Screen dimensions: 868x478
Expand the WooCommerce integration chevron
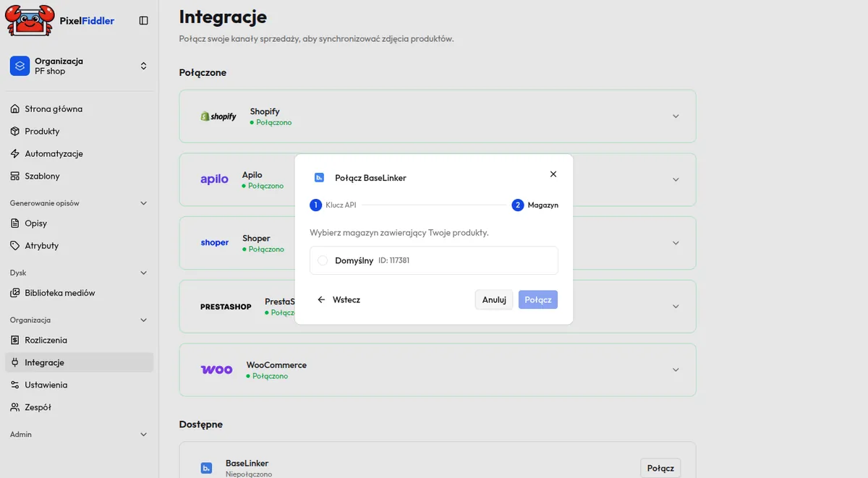coord(676,370)
